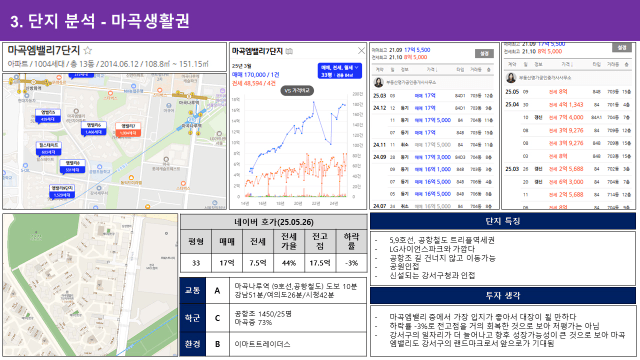
Task: Open the site layout map thumbnail
Action: (90, 285)
